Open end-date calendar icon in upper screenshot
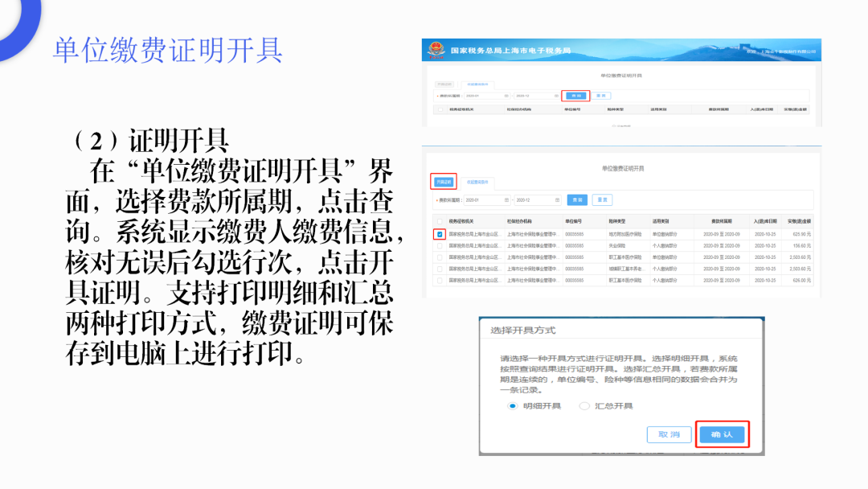This screenshot has height=489, width=868. 556,96
